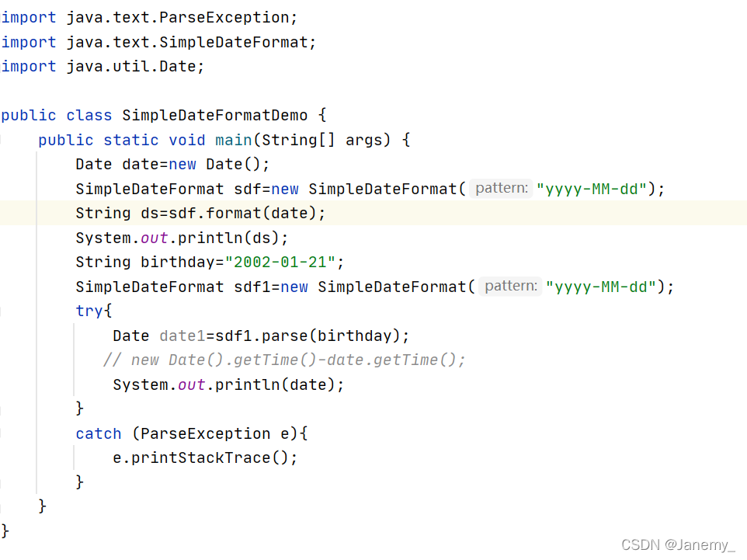Click the first "yyyy-MM-dd" string

591,189
